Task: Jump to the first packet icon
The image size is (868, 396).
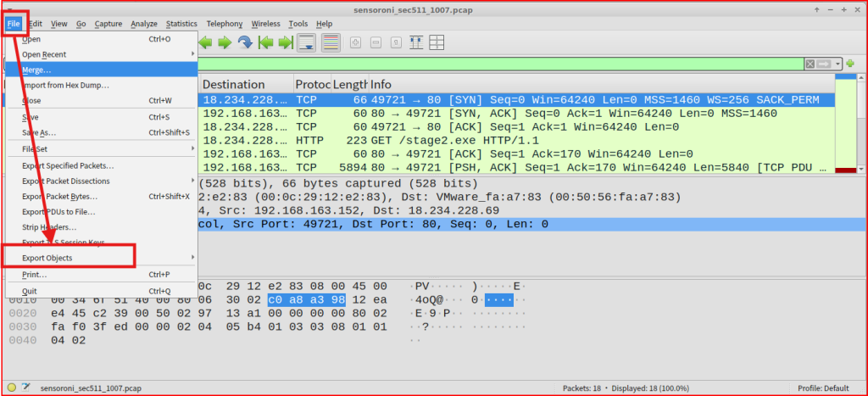Action: coord(265,42)
